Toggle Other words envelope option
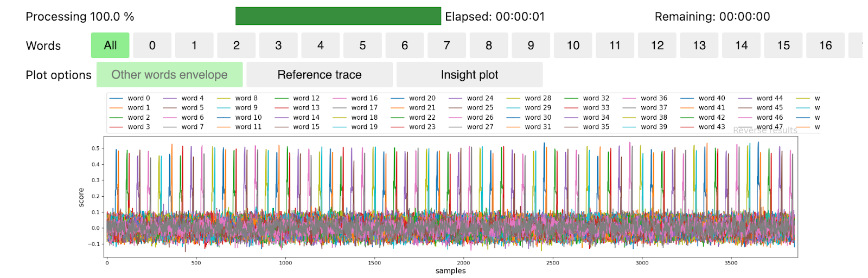Screen dimensions: 868x278 click(x=169, y=75)
